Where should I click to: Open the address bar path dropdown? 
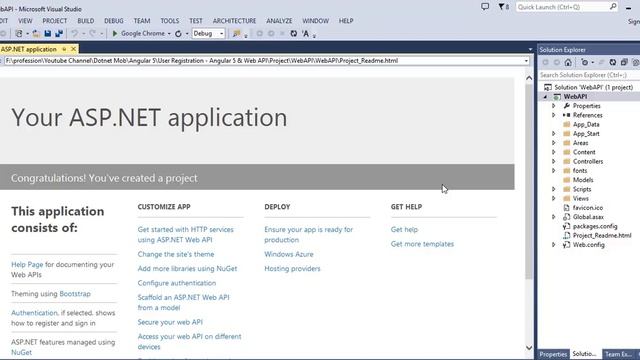click(x=526, y=61)
